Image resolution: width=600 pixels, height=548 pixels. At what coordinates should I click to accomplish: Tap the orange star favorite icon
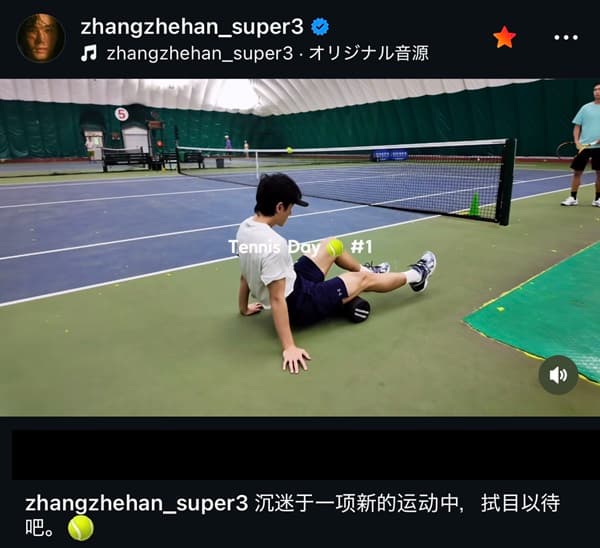[x=504, y=37]
